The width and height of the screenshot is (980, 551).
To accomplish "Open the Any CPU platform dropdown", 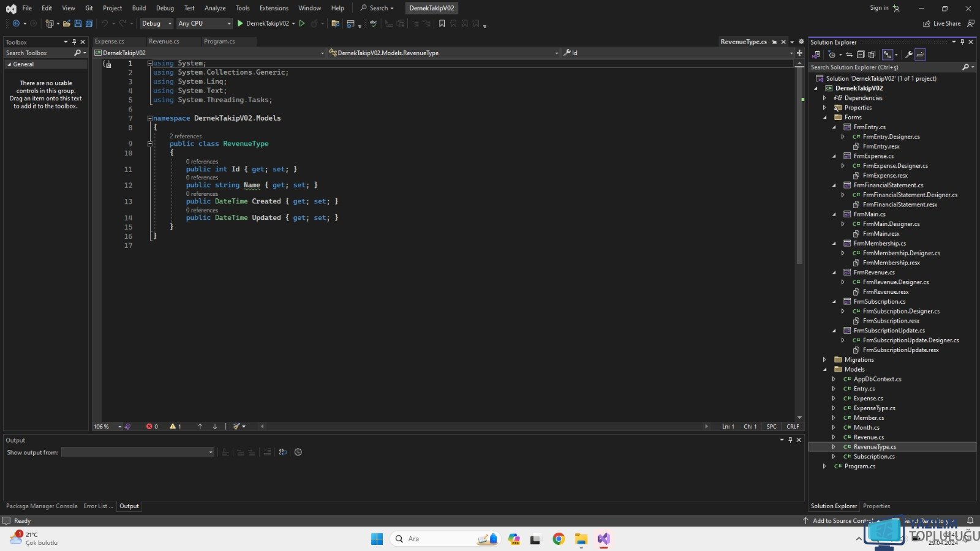I will 205,23.
